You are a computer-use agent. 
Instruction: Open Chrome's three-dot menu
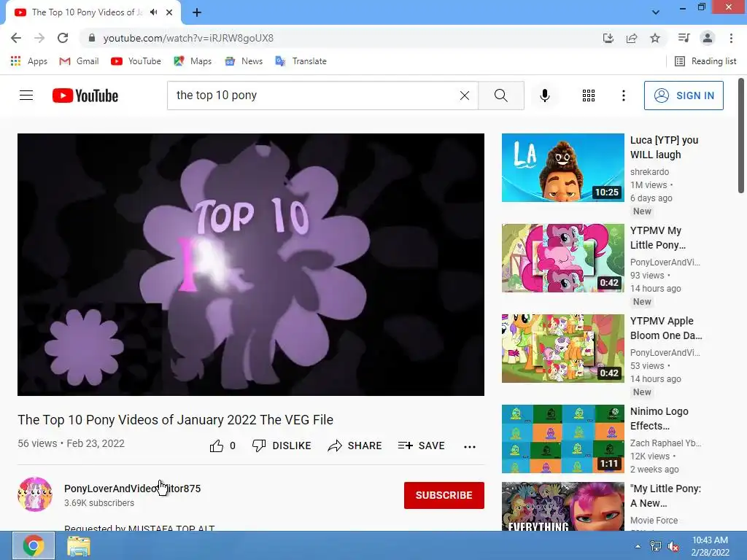tap(731, 38)
